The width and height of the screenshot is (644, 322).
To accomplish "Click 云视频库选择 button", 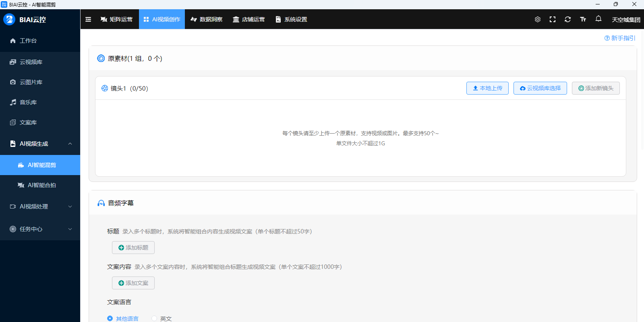I will click(540, 88).
